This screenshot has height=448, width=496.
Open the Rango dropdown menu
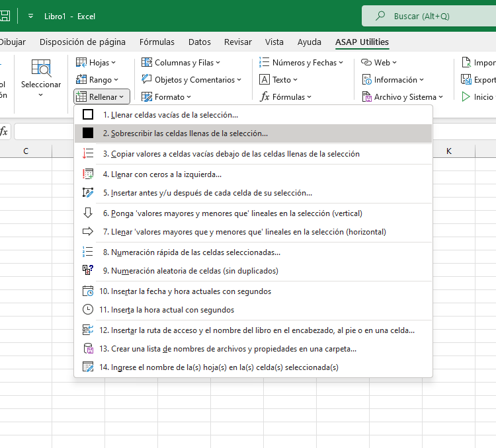97,80
